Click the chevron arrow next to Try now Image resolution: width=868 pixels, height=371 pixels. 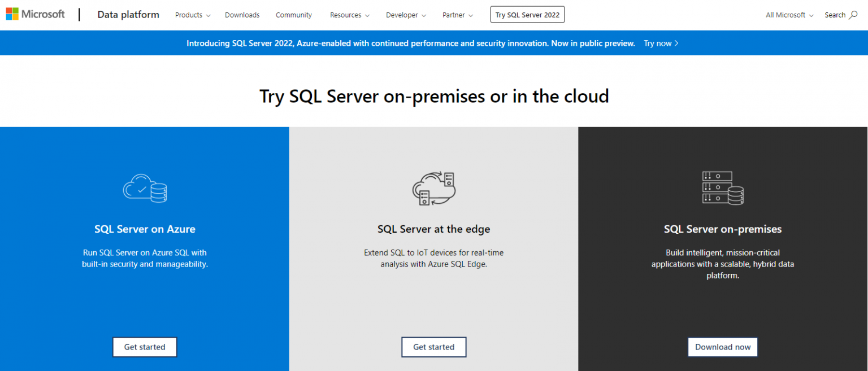coord(677,43)
